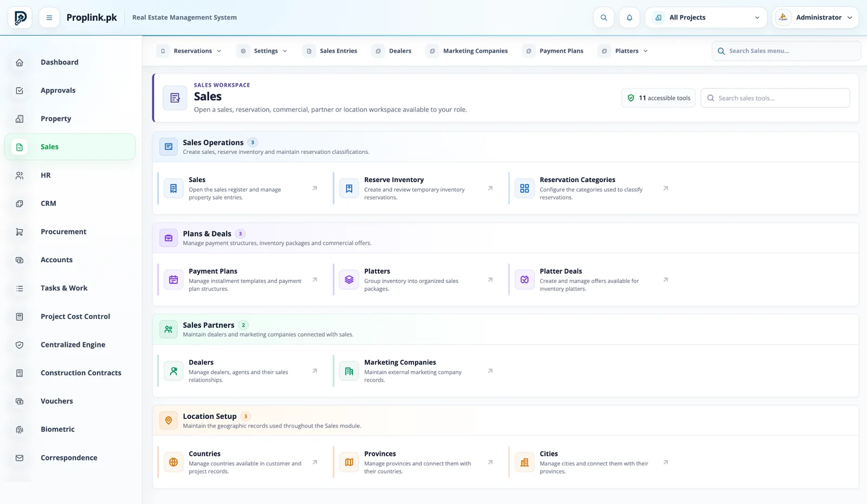Click the Provinces map icon
The height and width of the screenshot is (504, 867).
(349, 462)
